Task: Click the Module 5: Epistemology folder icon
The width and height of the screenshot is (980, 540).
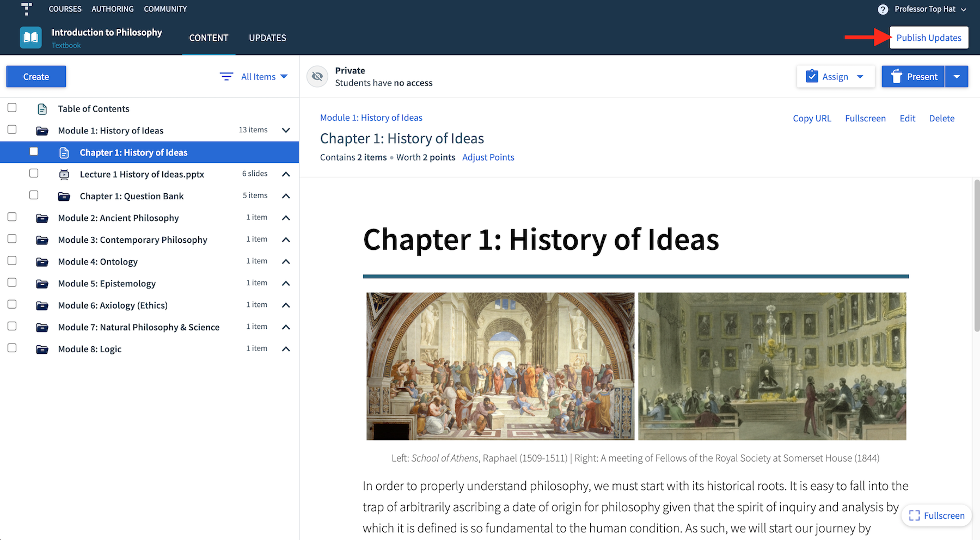Action: (42, 284)
